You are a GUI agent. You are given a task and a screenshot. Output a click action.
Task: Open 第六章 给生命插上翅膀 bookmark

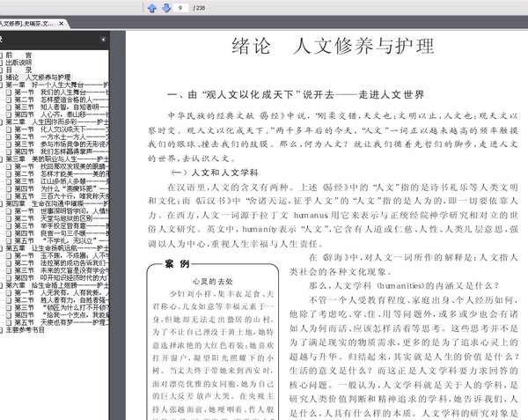[x=57, y=285]
